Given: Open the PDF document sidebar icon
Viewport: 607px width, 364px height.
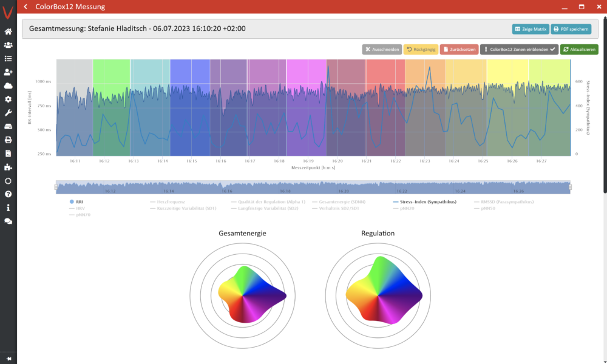Looking at the screenshot, I should click(x=8, y=153).
